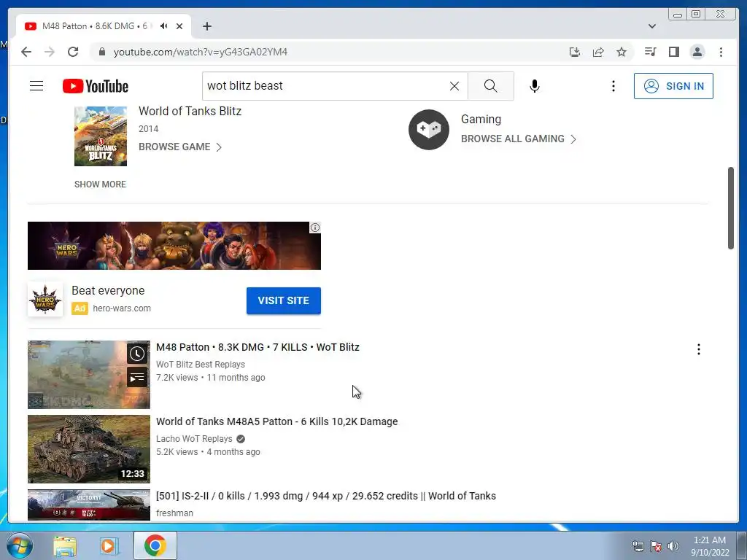Switch to Chrome in the taskbar
The width and height of the screenshot is (747, 560).
tap(155, 545)
